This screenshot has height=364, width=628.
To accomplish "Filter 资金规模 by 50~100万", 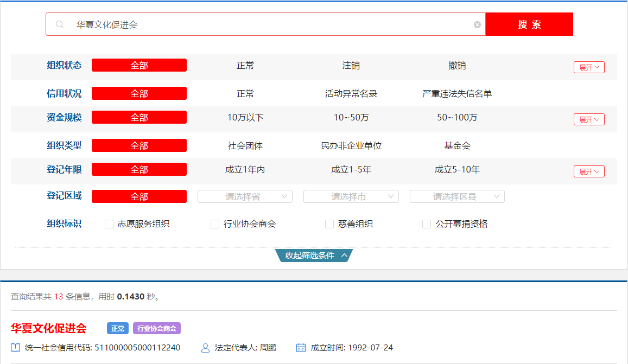I will tap(457, 117).
